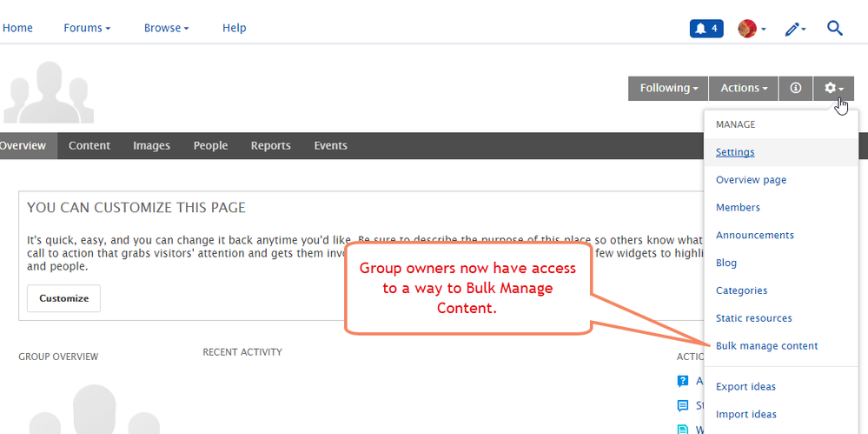The width and height of the screenshot is (868, 434).
Task: Go to the Home link
Action: pyautogui.click(x=17, y=28)
